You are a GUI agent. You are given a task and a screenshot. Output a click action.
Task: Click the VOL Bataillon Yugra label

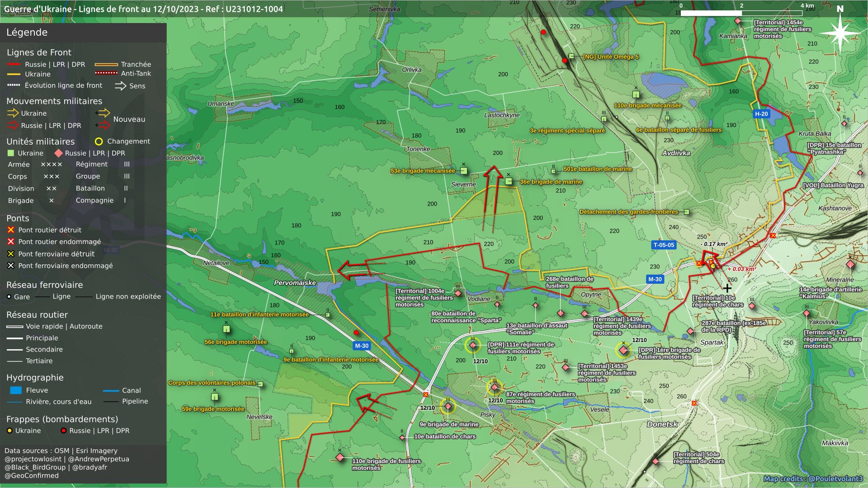833,185
